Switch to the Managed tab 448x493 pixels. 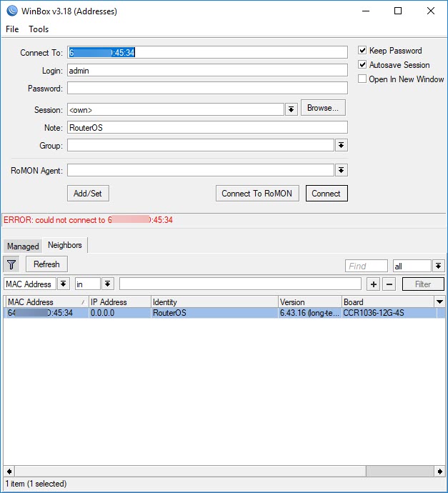coord(23,246)
